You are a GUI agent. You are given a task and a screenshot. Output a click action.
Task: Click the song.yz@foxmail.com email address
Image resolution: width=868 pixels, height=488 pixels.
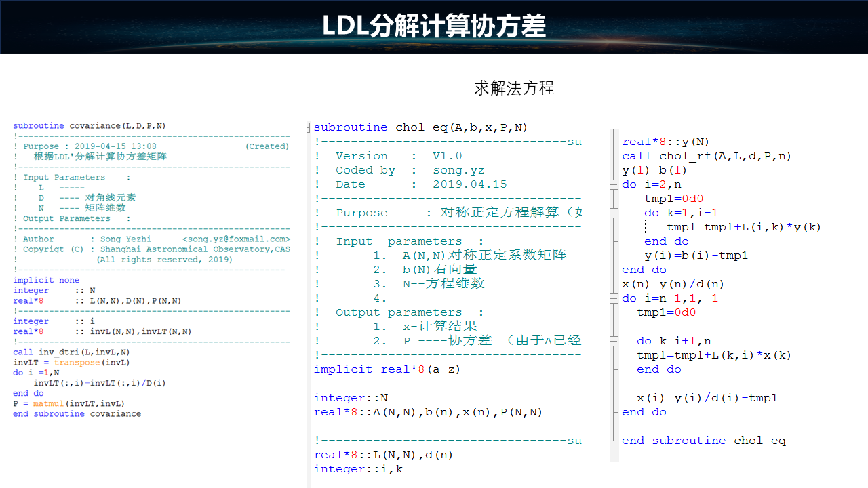[x=236, y=239]
